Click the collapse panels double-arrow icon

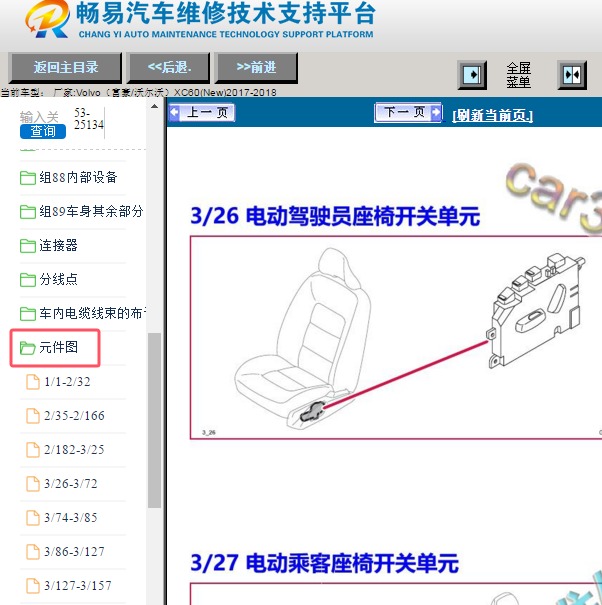coord(572,75)
